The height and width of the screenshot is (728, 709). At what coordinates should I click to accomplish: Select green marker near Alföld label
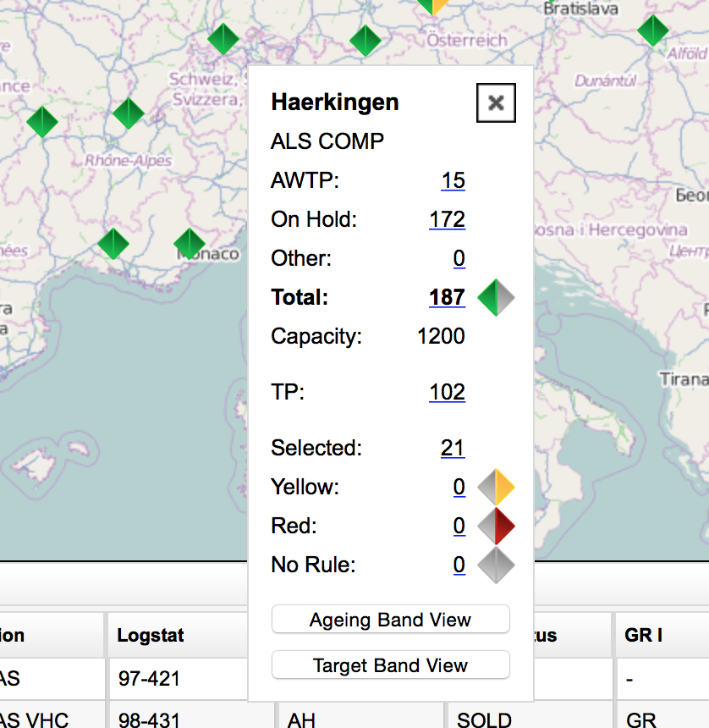[x=652, y=30]
